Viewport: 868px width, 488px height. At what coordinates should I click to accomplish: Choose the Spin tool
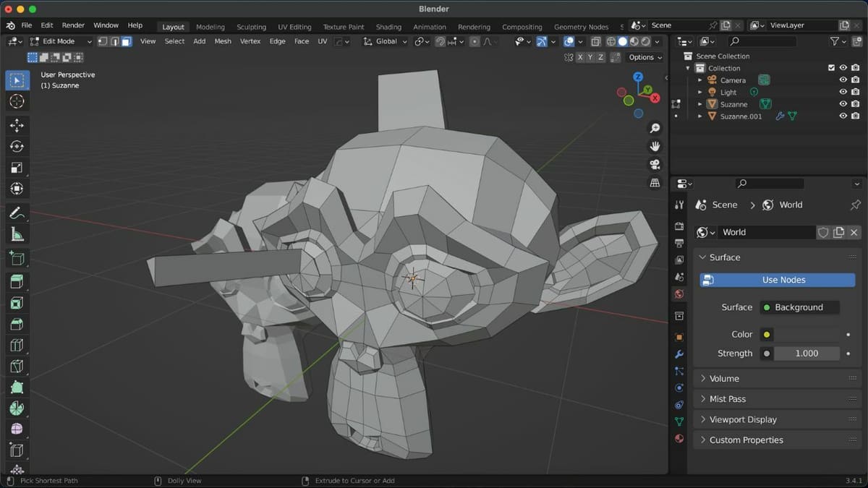[17, 408]
